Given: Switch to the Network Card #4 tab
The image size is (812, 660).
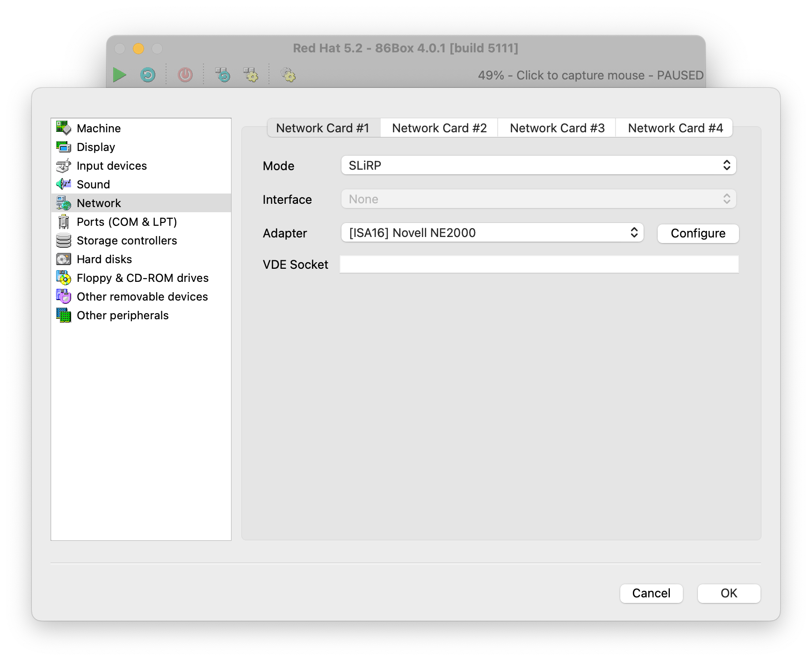Looking at the screenshot, I should point(675,128).
